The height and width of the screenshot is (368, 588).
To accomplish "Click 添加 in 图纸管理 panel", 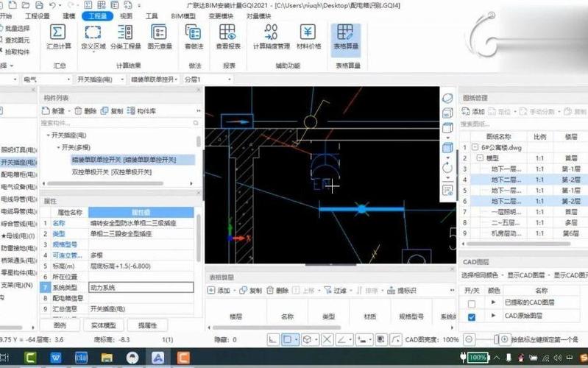I will pos(473,111).
